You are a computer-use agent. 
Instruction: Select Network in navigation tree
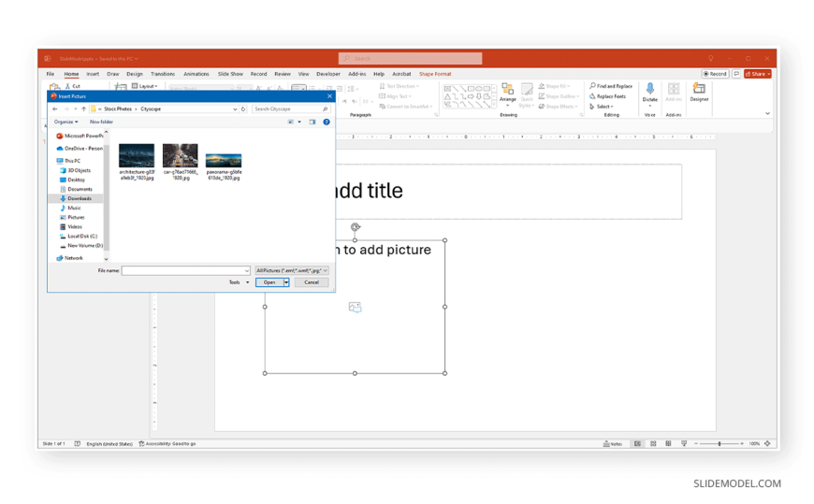coord(73,258)
